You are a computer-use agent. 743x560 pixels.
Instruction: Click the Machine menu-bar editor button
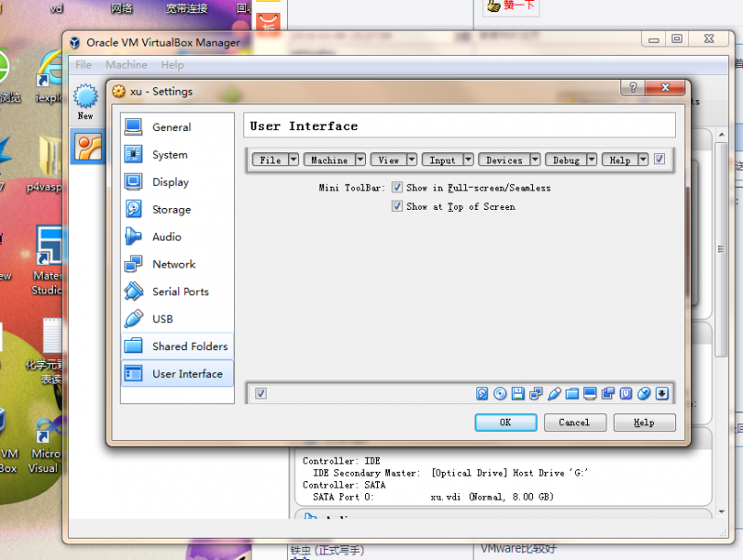click(330, 160)
